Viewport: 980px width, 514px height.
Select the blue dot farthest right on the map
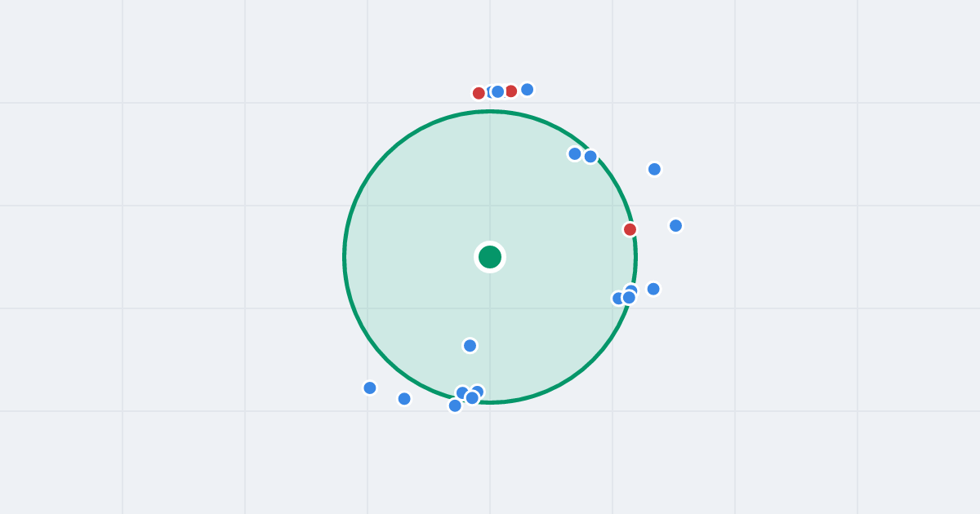coord(675,225)
